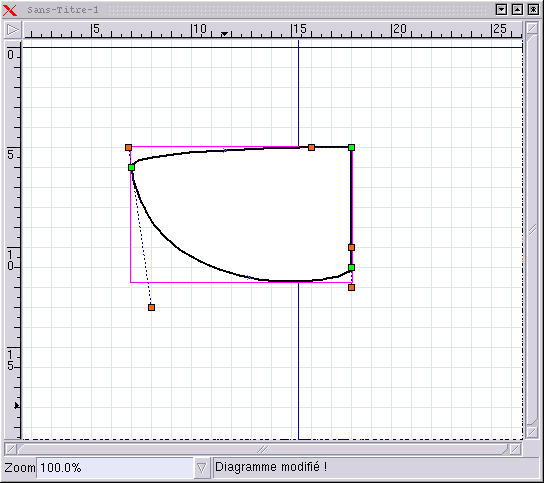Image resolution: width=544 pixels, height=483 pixels.
Task: Select green anchor at shape's top-right corner
Action: point(351,147)
